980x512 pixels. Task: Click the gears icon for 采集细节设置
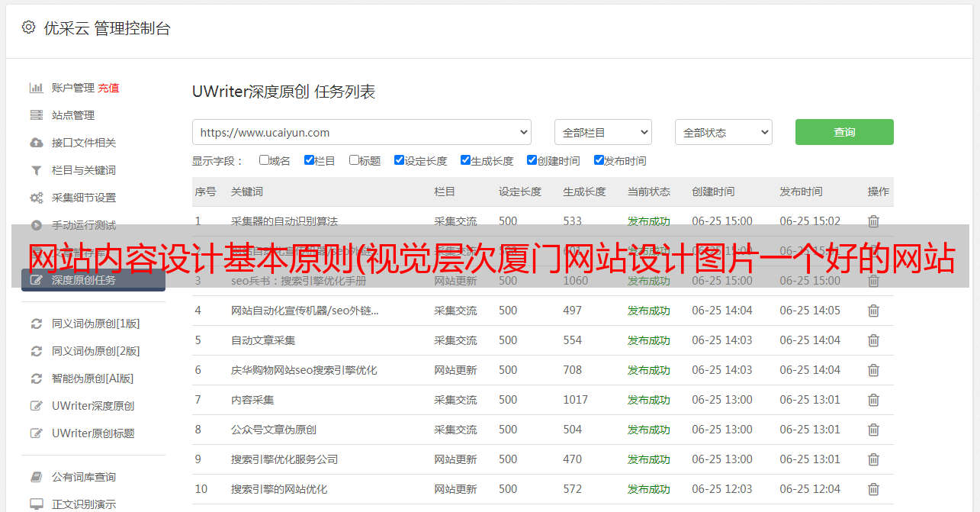point(36,198)
